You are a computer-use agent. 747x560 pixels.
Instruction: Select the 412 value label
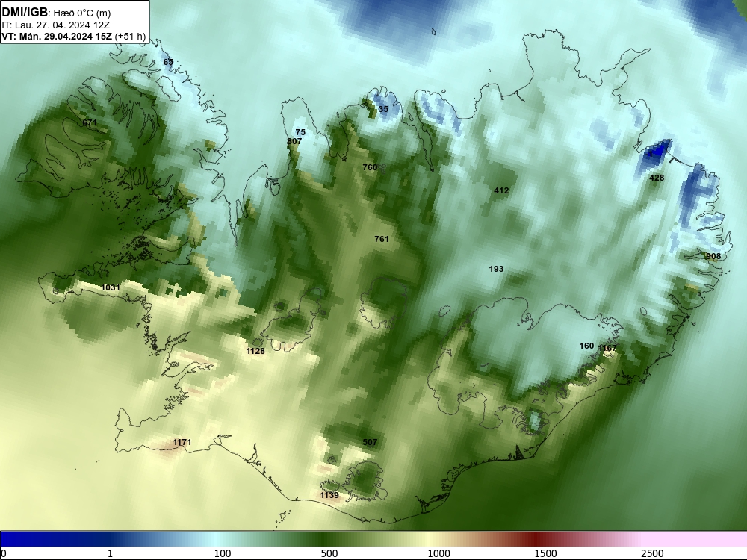click(x=501, y=190)
